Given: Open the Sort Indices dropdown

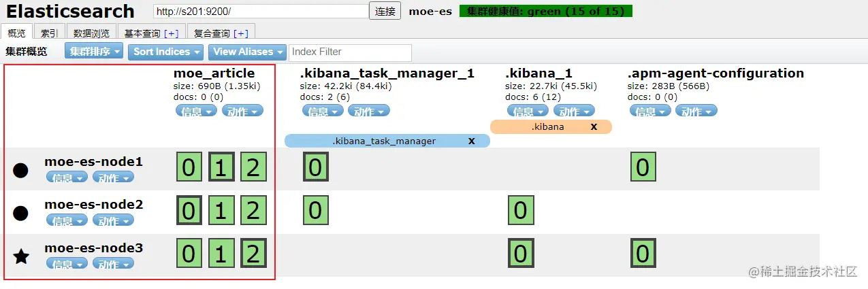Looking at the screenshot, I should (x=166, y=52).
